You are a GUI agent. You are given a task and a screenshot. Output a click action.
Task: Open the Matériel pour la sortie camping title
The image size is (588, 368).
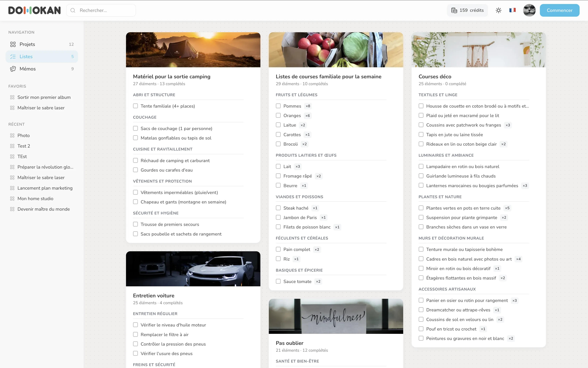(171, 76)
